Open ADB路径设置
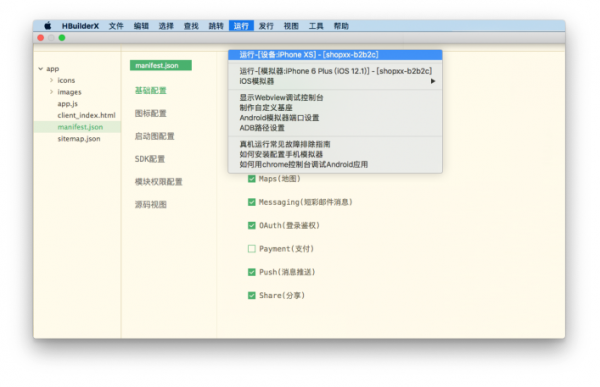The image size is (600, 387). click(x=335, y=128)
